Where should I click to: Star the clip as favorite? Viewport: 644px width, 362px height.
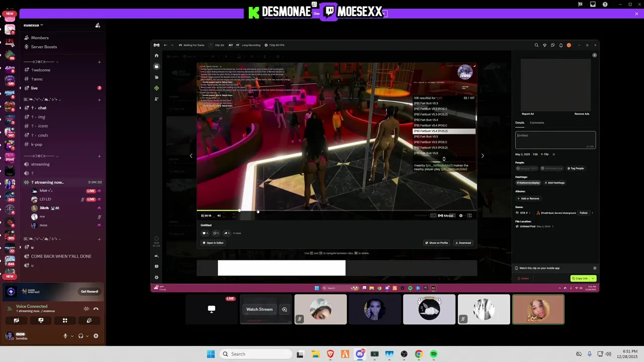point(553,154)
